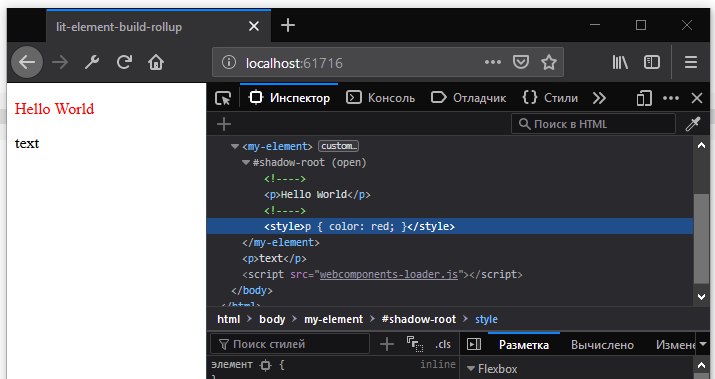Expand more DevTools tabs chevron
The height and width of the screenshot is (379, 715).
(x=599, y=98)
